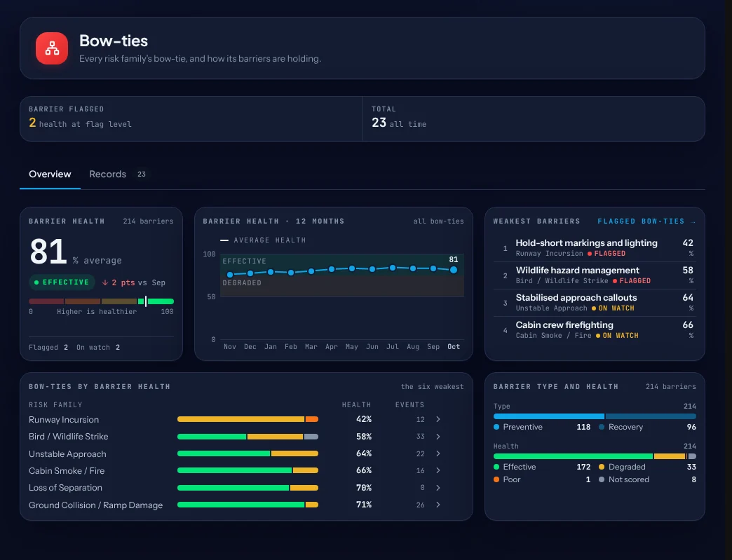732x560 pixels.
Task: Click the Records count badge 23
Action: point(142,174)
